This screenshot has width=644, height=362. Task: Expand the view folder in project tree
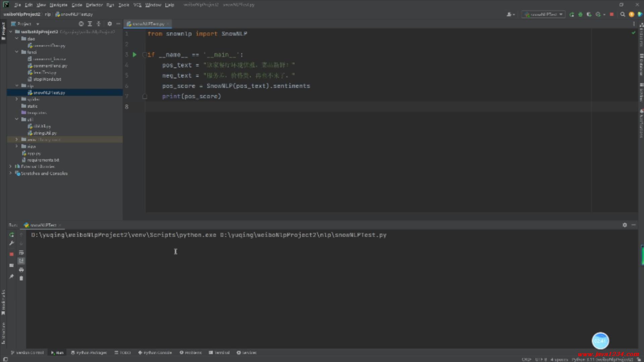16,146
